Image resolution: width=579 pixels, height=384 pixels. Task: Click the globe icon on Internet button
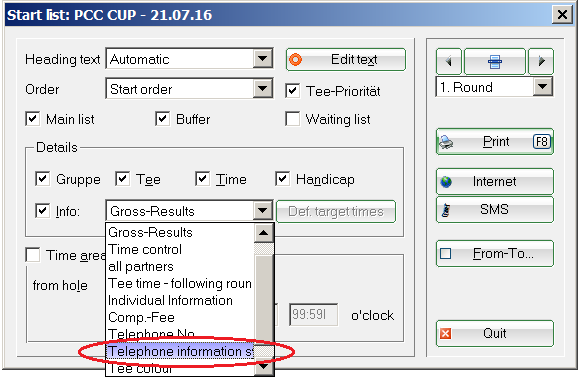[446, 181]
